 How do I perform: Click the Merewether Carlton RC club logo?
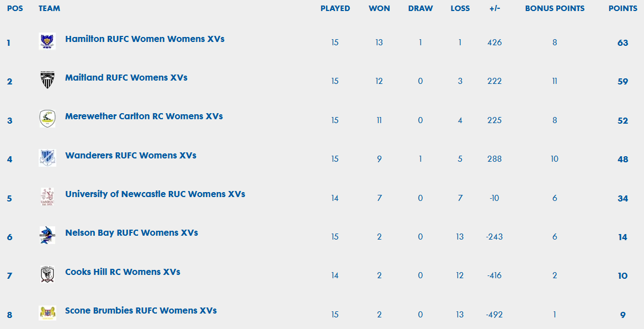(47, 119)
